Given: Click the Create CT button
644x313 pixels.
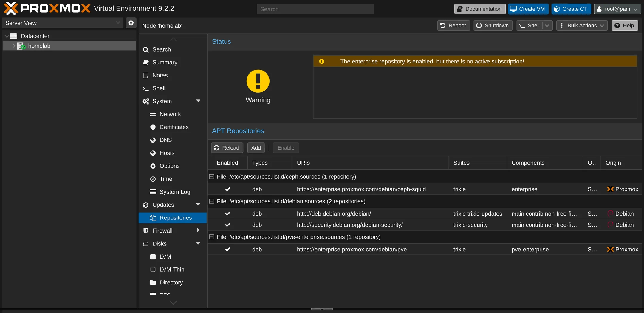Looking at the screenshot, I should [571, 9].
